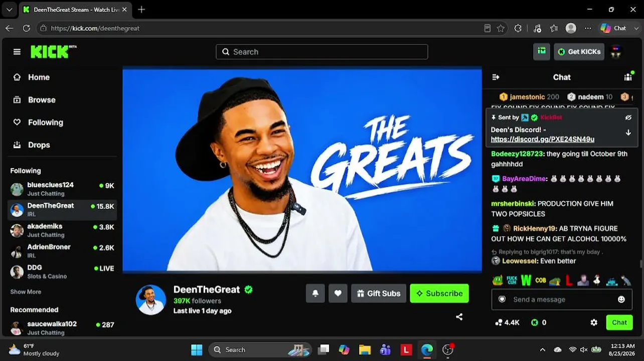
Task: Click DeenTheGreat profile avatar below video
Action: [150, 300]
